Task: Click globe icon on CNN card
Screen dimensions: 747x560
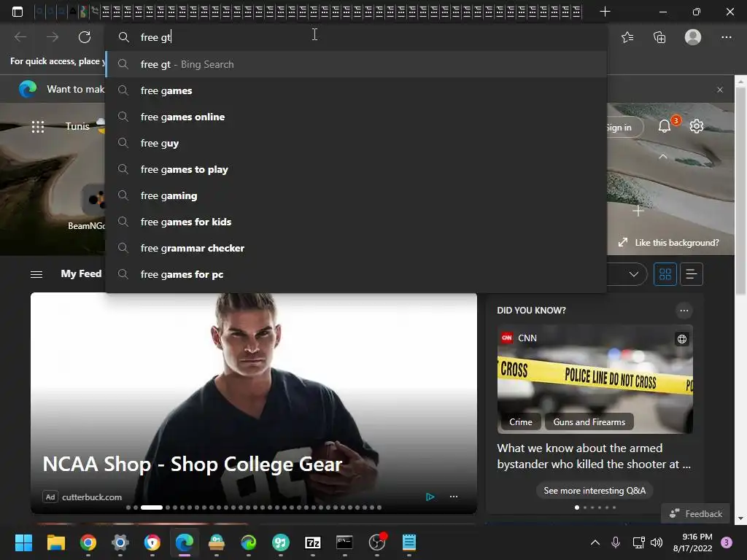Action: tap(682, 339)
